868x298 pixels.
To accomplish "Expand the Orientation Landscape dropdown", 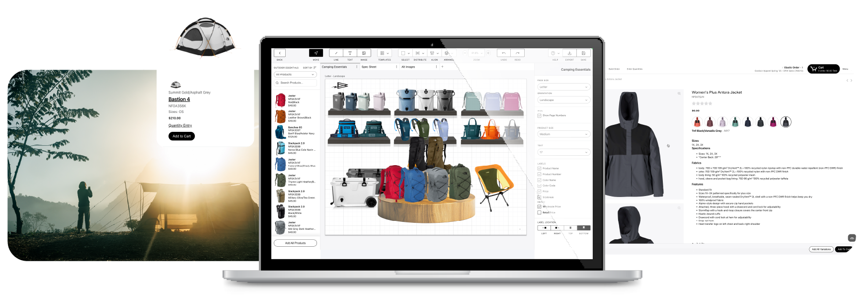I will pos(563,100).
